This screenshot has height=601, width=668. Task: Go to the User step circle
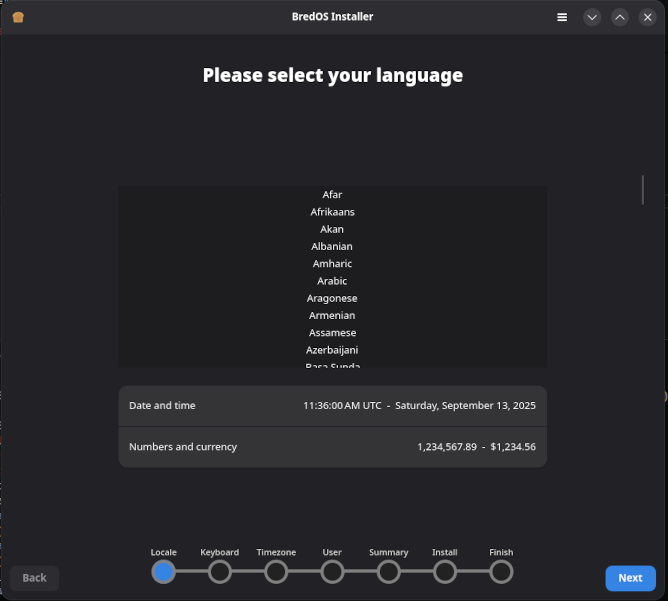[x=332, y=572]
